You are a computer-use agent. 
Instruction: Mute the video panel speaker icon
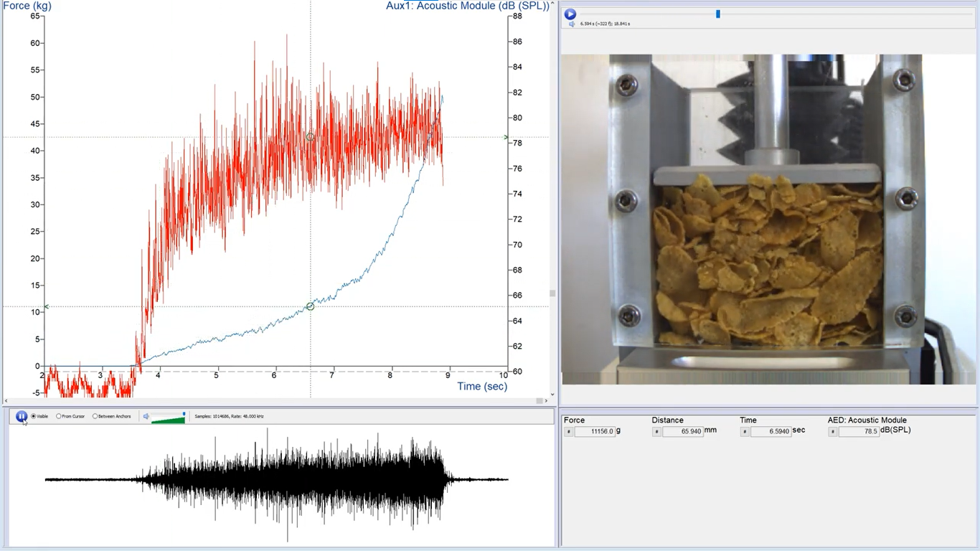point(572,24)
